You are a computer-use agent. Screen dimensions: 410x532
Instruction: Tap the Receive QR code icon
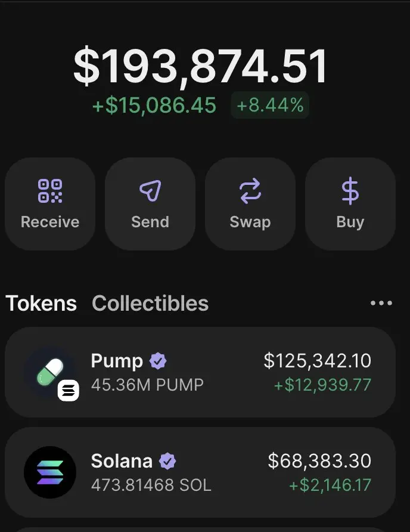point(50,191)
